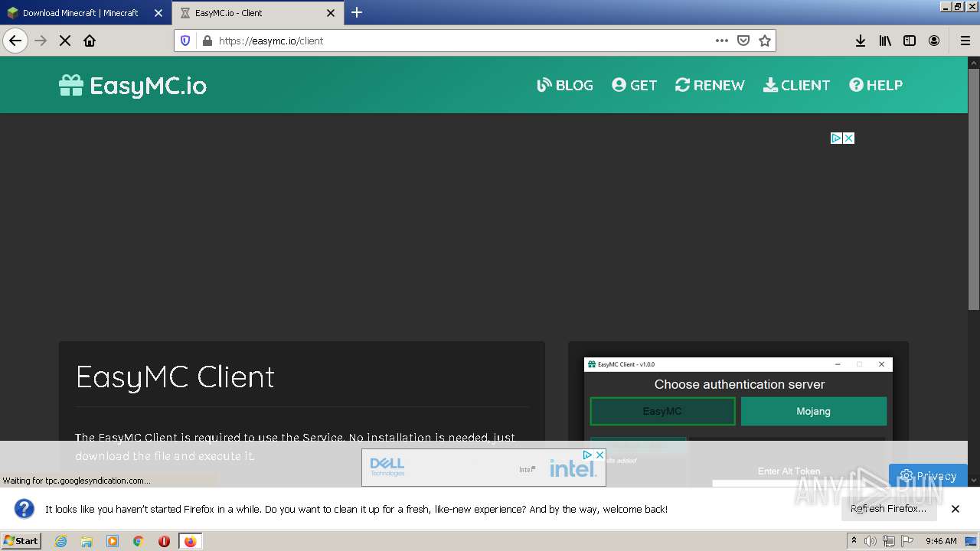This screenshot has width=980, height=551.
Task: Open the Firefox account icon
Action: [934, 41]
